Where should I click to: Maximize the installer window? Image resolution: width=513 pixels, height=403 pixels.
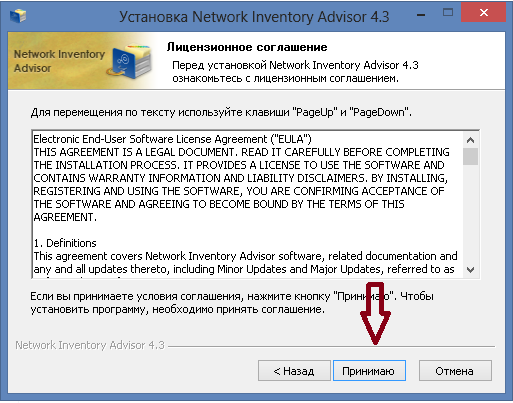click(x=448, y=13)
